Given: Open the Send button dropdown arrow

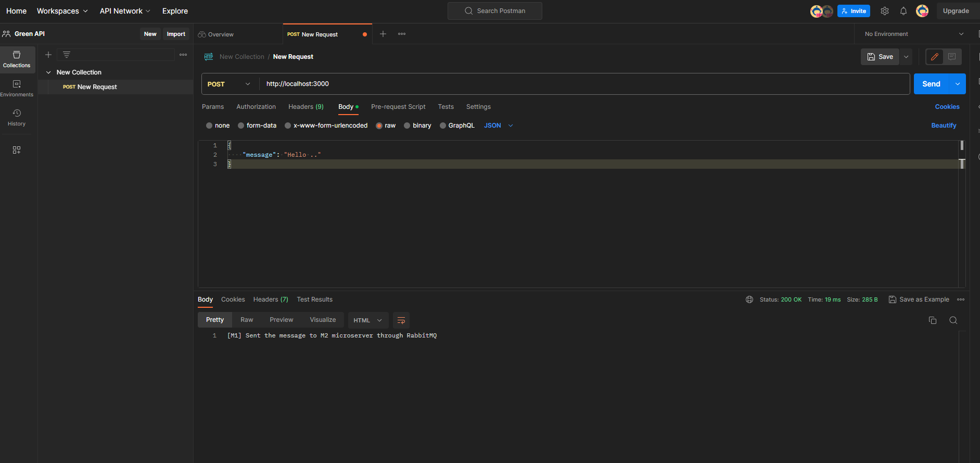Looking at the screenshot, I should 958,84.
